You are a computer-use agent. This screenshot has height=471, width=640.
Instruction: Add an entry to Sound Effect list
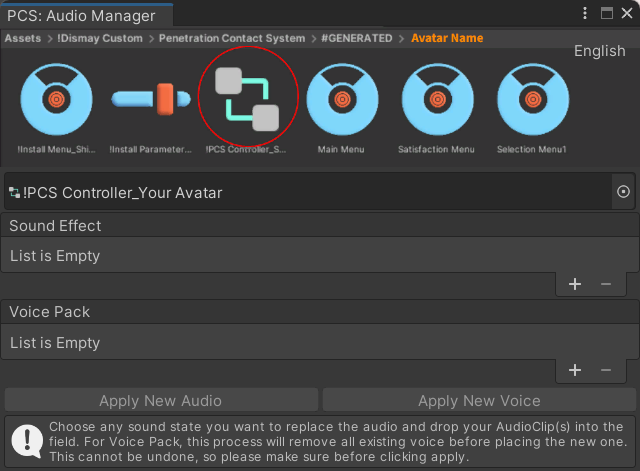(x=575, y=284)
